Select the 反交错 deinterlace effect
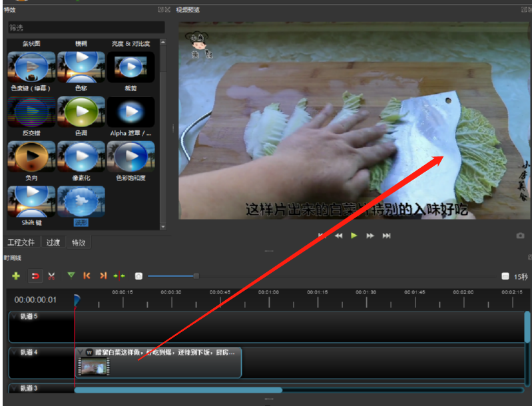The image size is (532, 406). 31,112
